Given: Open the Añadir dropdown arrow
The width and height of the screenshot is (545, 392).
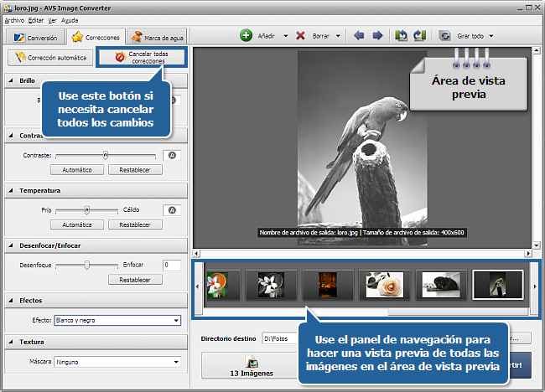Looking at the screenshot, I should click(285, 37).
